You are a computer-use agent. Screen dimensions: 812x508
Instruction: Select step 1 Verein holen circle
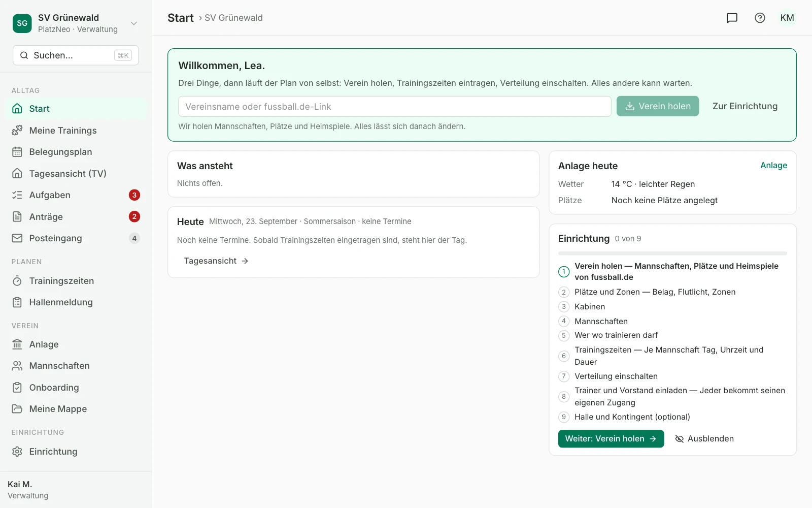pyautogui.click(x=564, y=272)
